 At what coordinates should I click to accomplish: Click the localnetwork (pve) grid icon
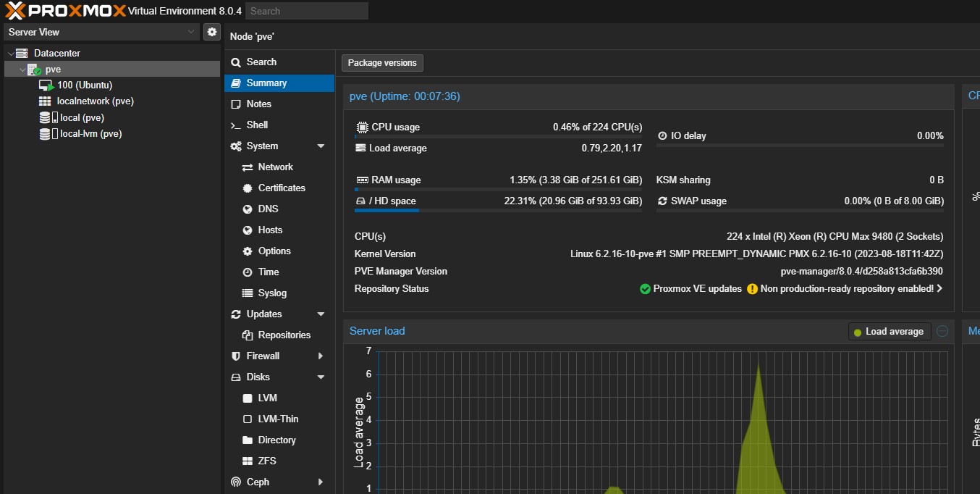click(x=45, y=101)
